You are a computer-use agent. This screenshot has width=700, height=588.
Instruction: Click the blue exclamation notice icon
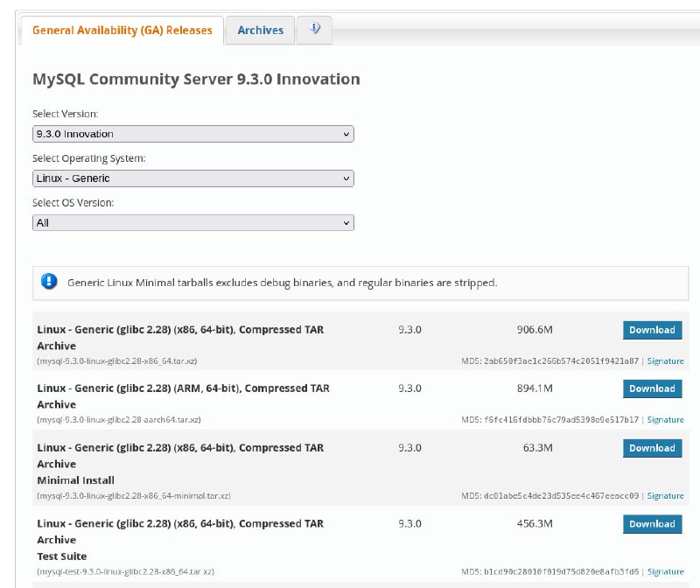coord(49,282)
